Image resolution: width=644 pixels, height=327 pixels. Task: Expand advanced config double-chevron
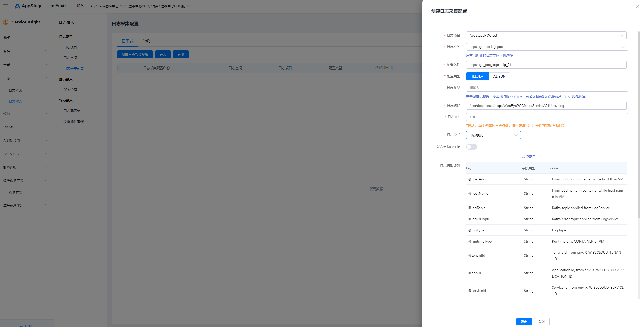pos(540,157)
